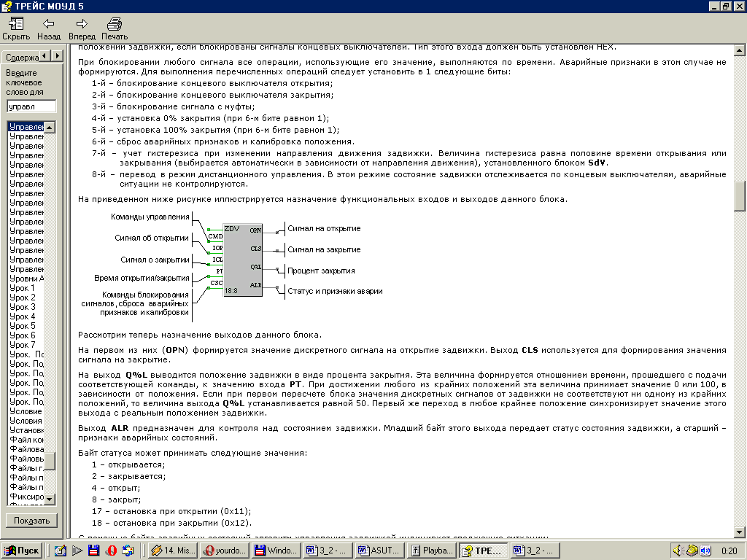Select the Условия index entry
Screen dimensions: 747x560
[x=26, y=421]
